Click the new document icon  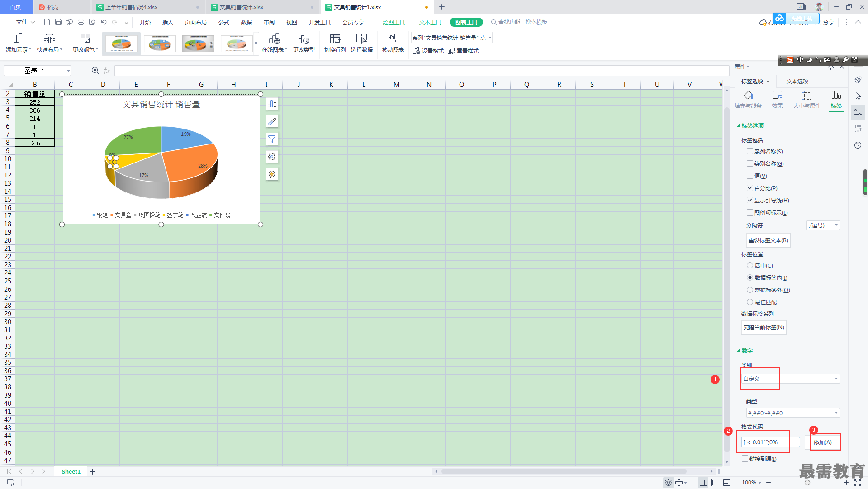(x=47, y=22)
